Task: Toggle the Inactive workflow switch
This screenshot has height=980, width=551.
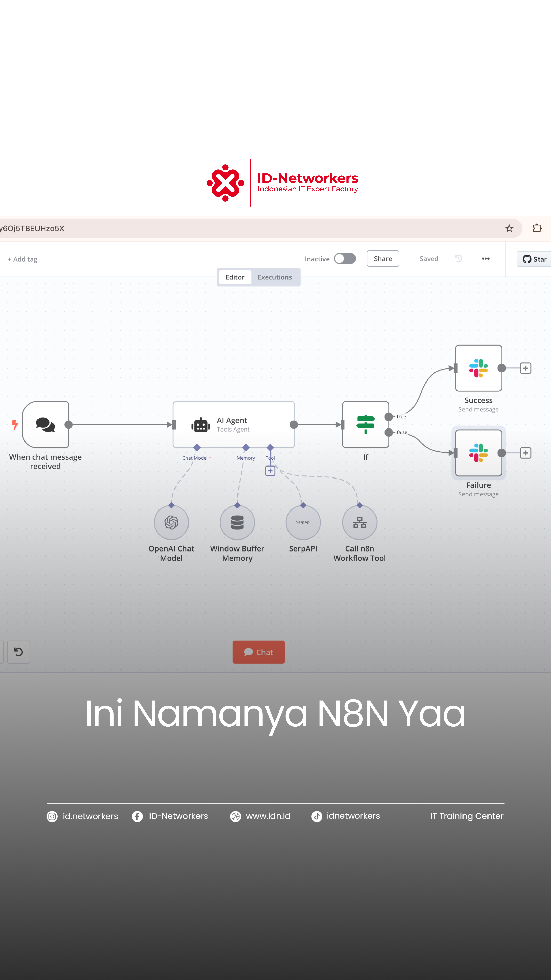Action: (x=345, y=259)
